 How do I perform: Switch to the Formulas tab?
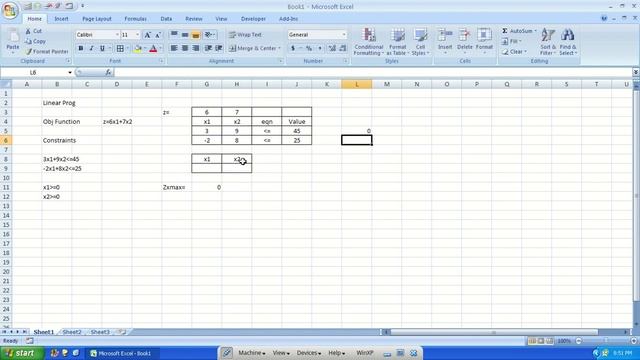135,19
